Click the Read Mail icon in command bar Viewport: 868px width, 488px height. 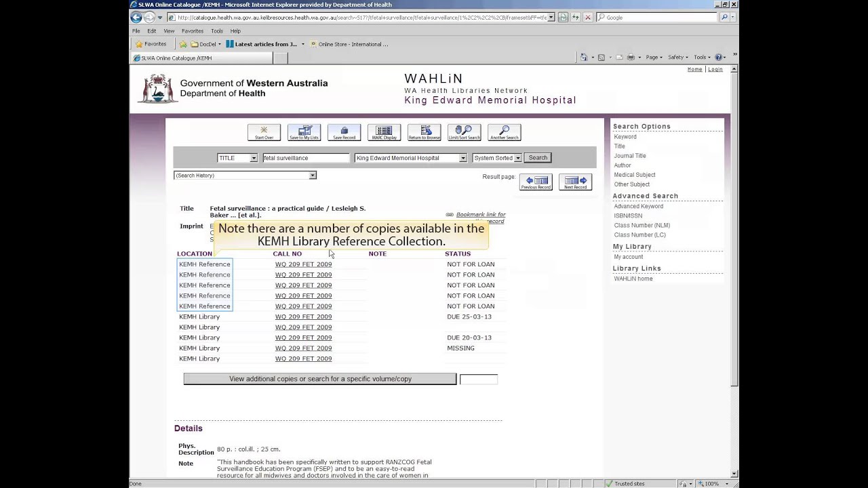(x=618, y=58)
